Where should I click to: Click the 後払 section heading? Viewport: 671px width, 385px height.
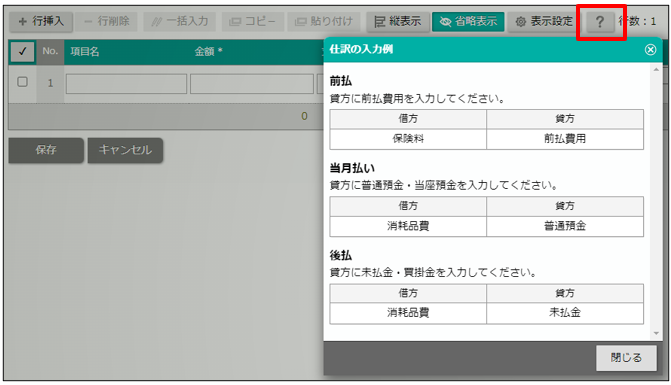click(341, 255)
